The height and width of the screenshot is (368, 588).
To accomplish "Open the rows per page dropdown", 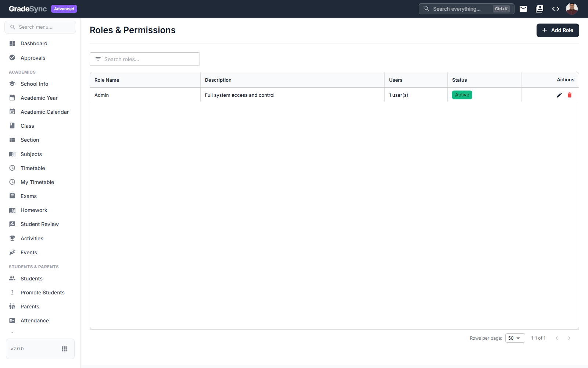I will [x=515, y=338].
